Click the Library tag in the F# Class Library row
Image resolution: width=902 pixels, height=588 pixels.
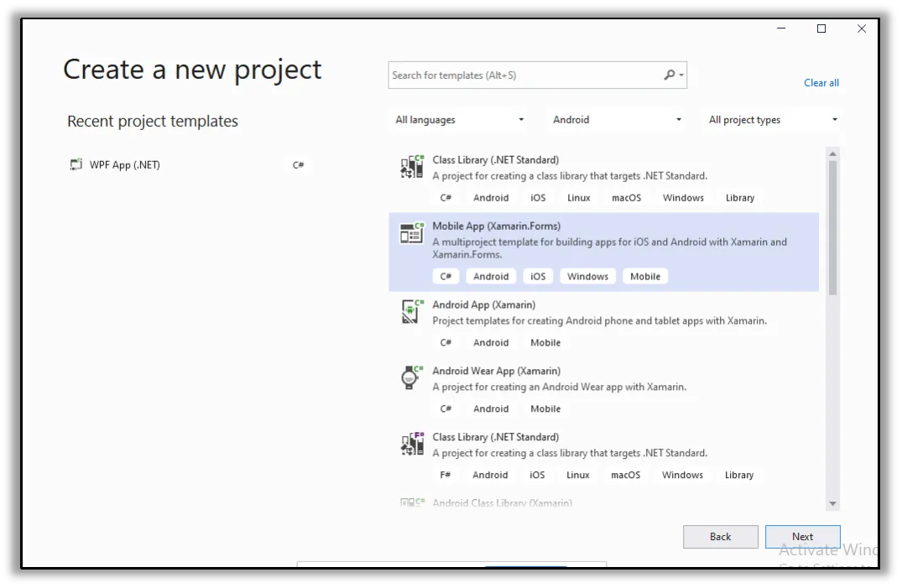click(x=739, y=476)
